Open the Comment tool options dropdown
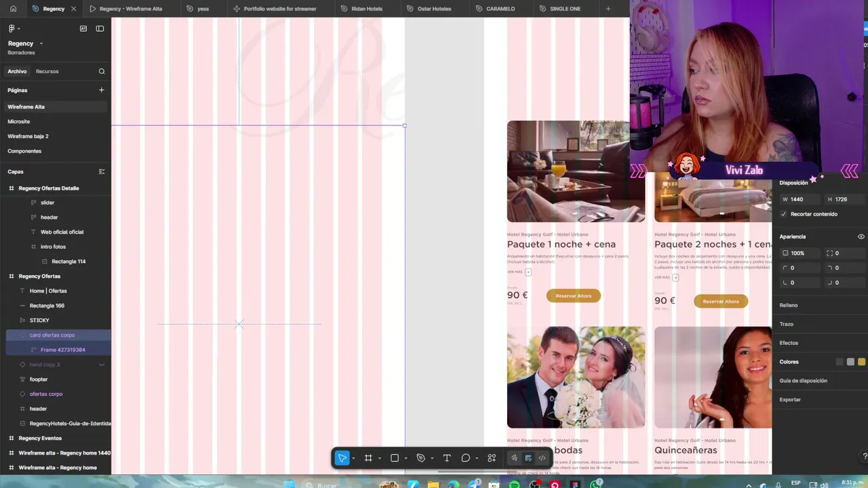 coord(477,459)
